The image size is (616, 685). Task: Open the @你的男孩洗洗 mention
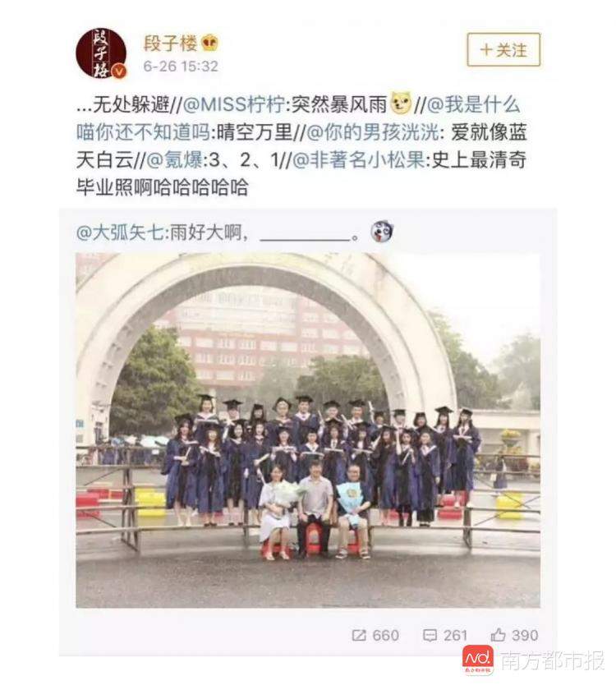(373, 132)
